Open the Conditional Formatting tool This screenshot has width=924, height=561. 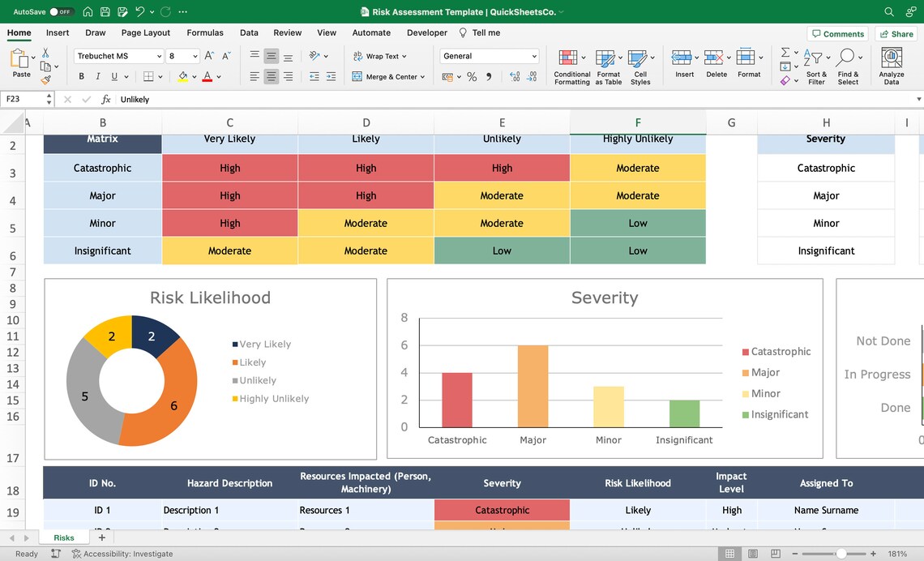[x=571, y=65]
